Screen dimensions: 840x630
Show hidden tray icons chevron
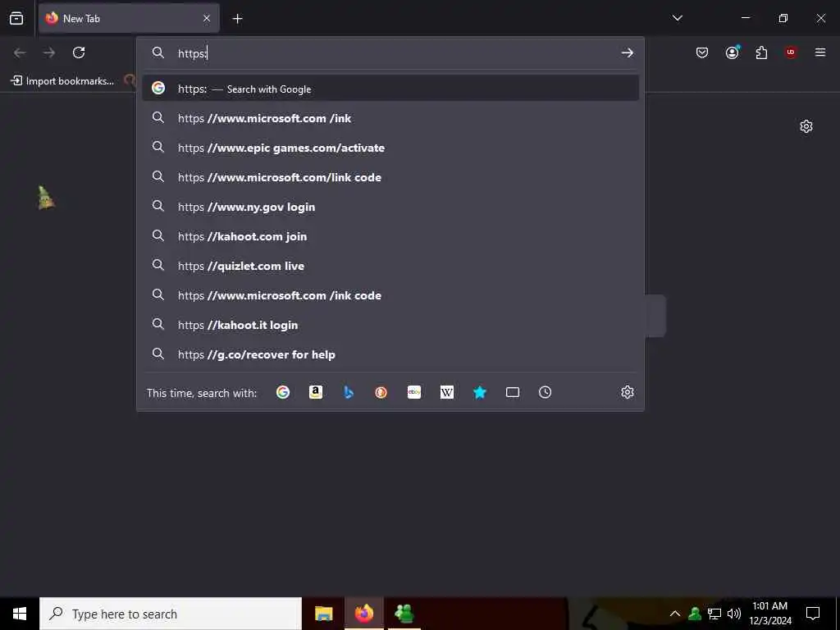pos(675,614)
